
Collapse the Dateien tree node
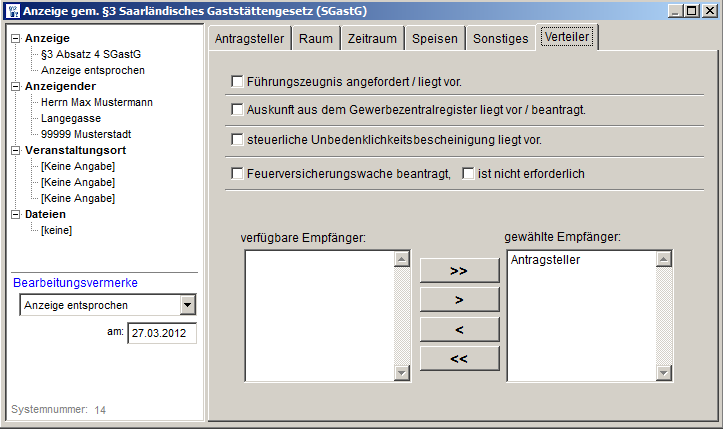pyautogui.click(x=15, y=214)
